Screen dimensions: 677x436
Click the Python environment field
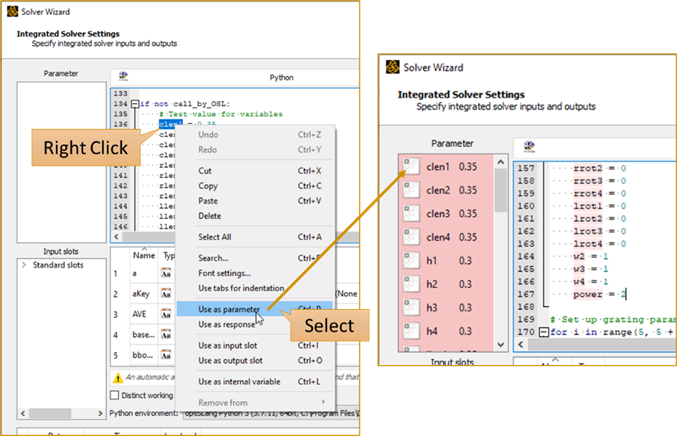pos(270,413)
